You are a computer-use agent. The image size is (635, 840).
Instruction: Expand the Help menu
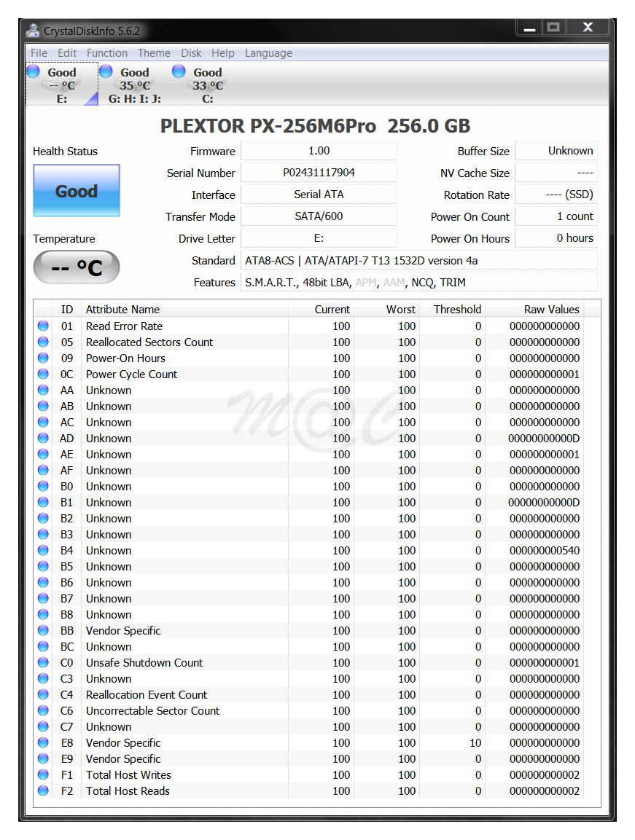223,52
